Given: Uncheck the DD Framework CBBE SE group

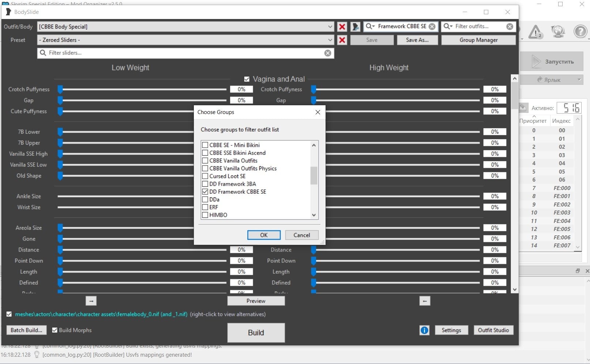Looking at the screenshot, I should point(205,192).
